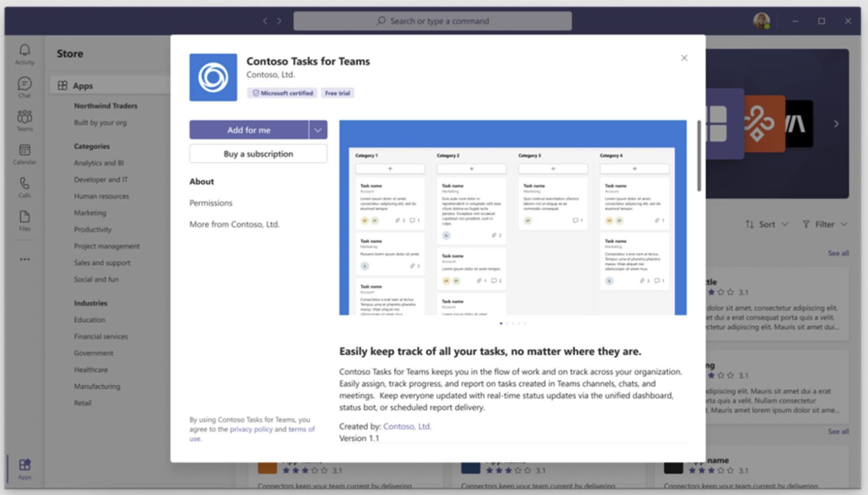Screen dimensions: 868x495
Task: Close the Contoso Tasks dialog
Action: [684, 58]
